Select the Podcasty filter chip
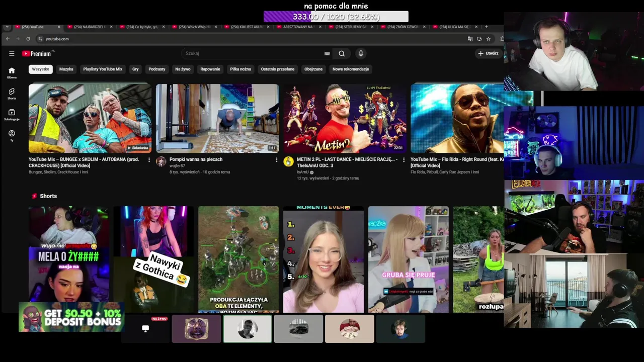644x362 pixels. click(x=157, y=69)
